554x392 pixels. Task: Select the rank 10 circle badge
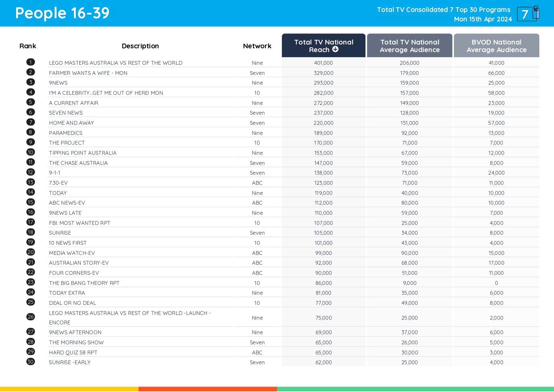pos(30,152)
